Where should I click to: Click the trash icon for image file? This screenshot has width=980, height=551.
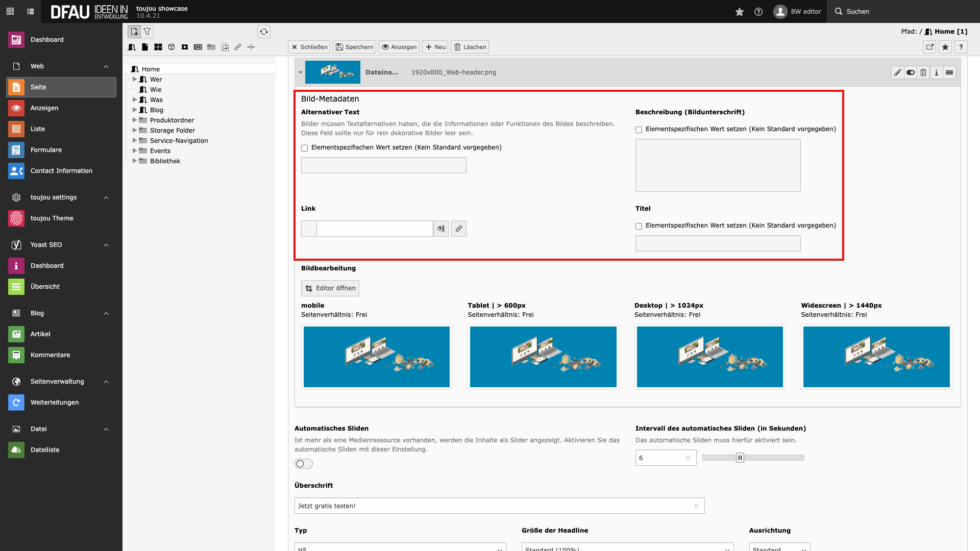(x=923, y=72)
